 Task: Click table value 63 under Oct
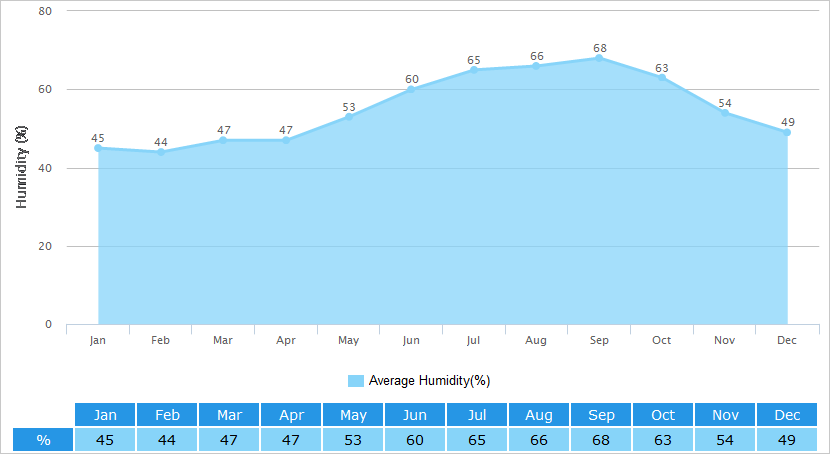[662, 440]
